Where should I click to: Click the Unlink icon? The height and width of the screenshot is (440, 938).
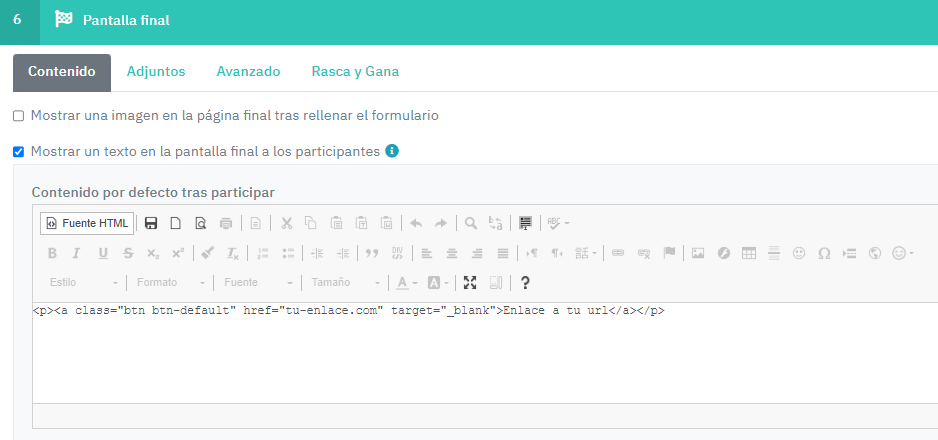click(x=644, y=253)
